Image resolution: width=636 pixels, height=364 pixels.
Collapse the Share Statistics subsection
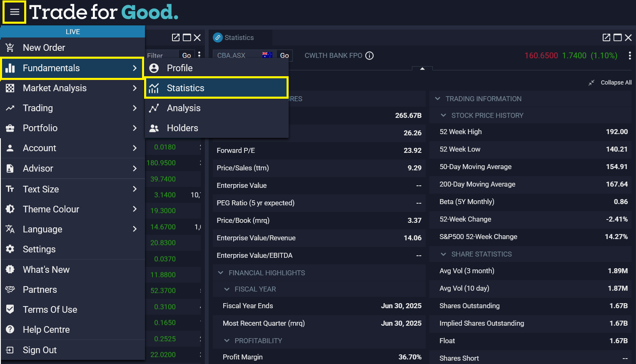[443, 254]
